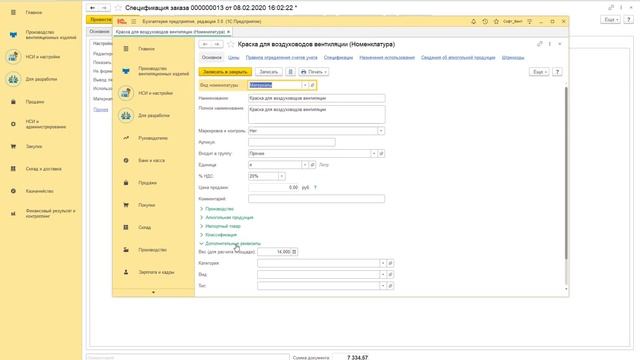This screenshot has height=360, width=640.
Task: Open history clock icon in title bar
Action: (485, 22)
